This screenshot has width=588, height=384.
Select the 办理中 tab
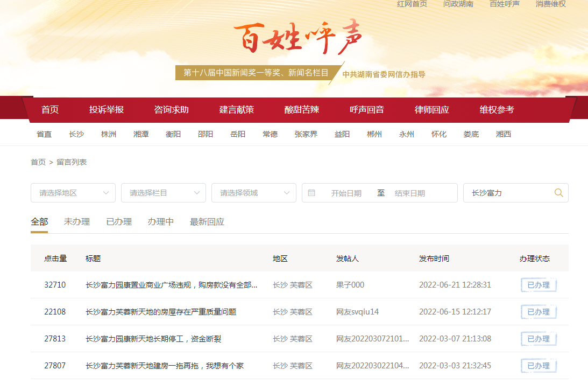point(160,221)
